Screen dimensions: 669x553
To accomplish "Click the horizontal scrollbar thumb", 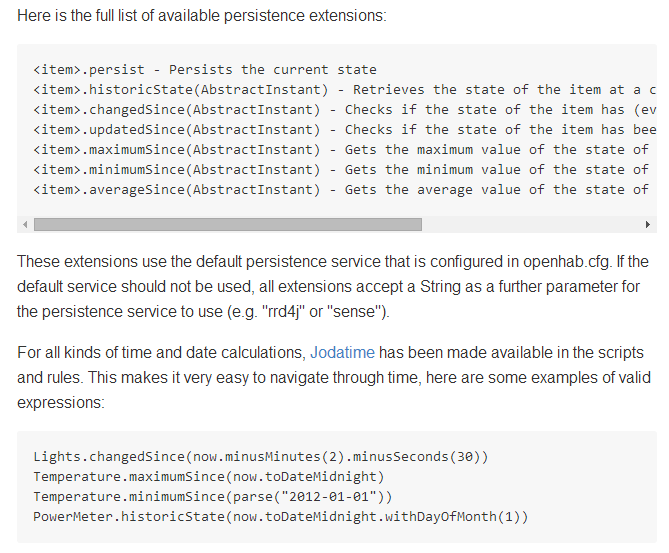I will tap(227, 225).
